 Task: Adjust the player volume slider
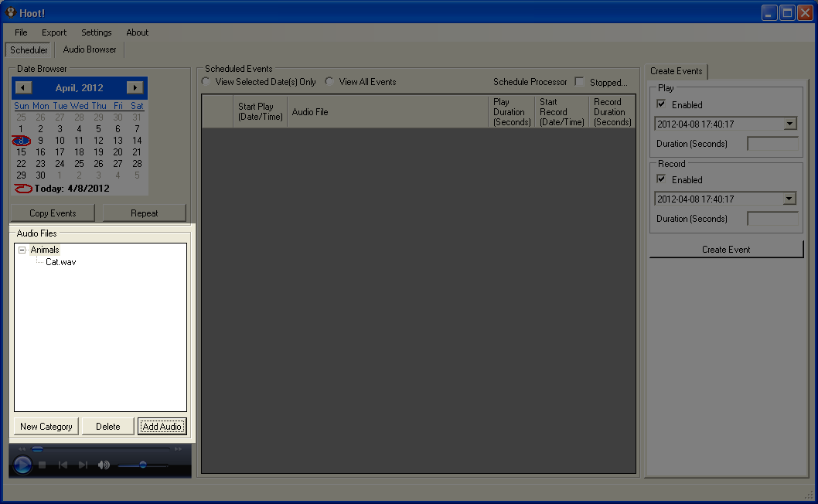click(x=142, y=465)
